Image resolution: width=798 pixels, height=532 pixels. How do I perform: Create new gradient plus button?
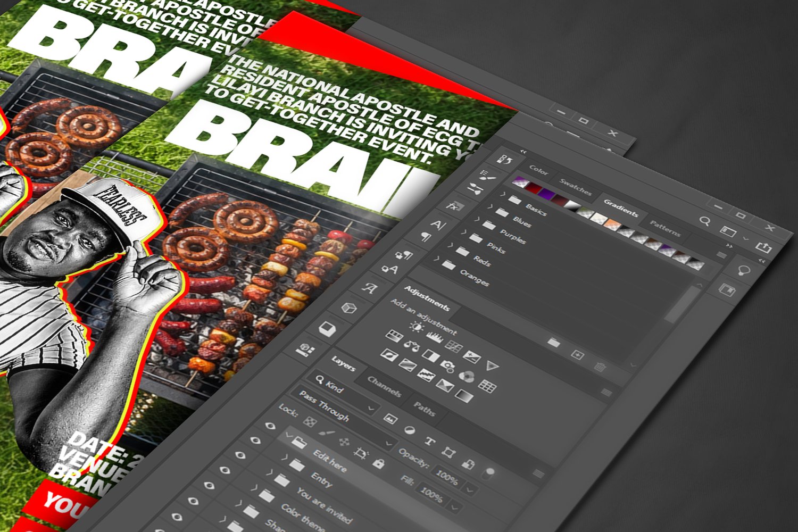(577, 354)
